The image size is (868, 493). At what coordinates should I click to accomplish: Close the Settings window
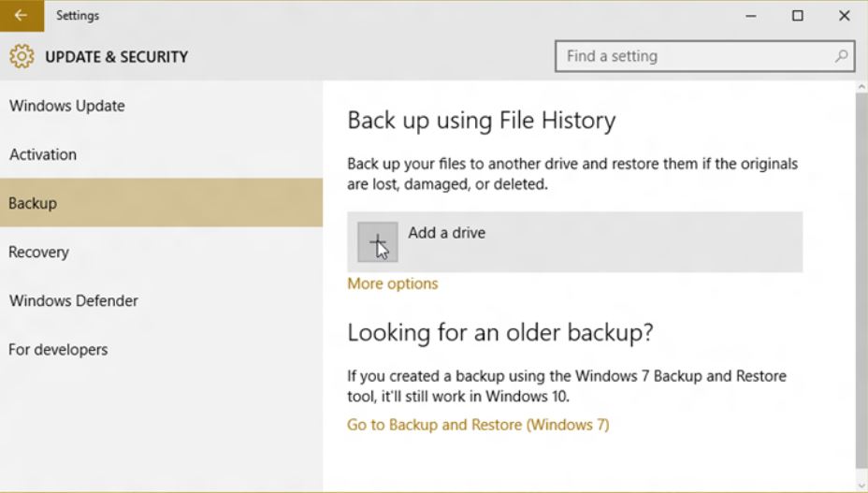845,16
